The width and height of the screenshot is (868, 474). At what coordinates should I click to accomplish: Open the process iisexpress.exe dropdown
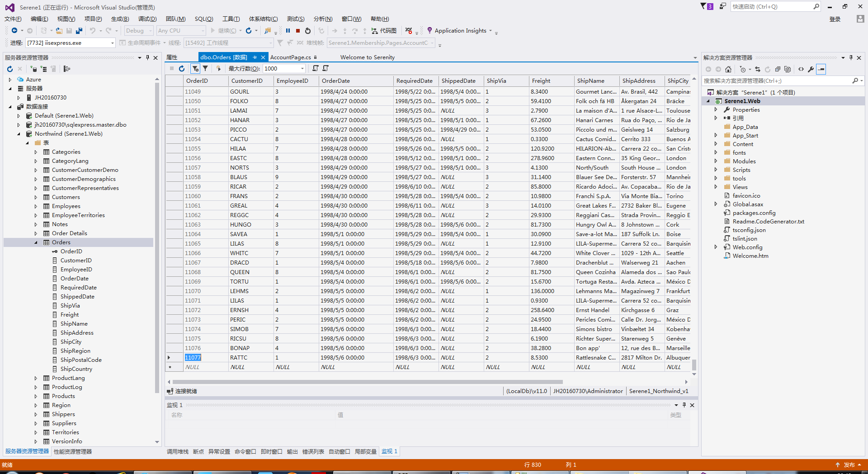112,43
